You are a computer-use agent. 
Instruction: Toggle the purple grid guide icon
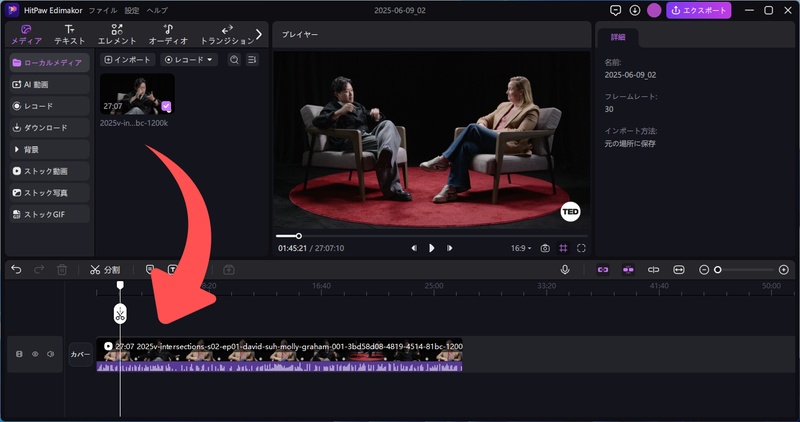point(563,248)
